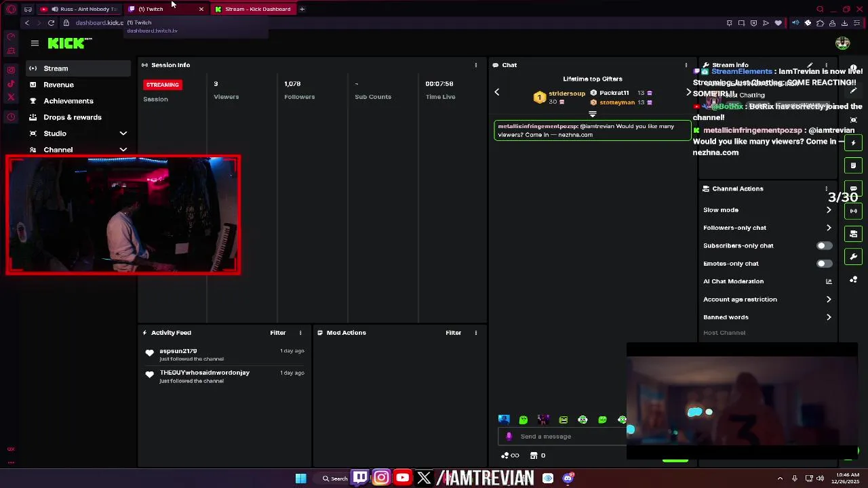Click the Kick logo
The width and height of the screenshot is (868, 488).
(70, 43)
